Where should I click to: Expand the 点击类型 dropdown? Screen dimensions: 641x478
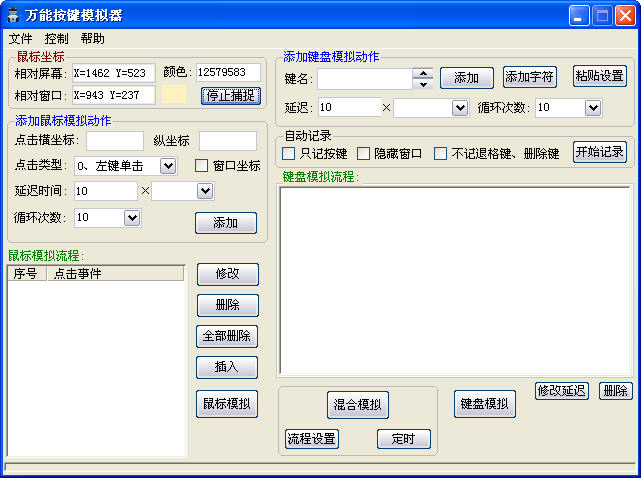(167, 166)
